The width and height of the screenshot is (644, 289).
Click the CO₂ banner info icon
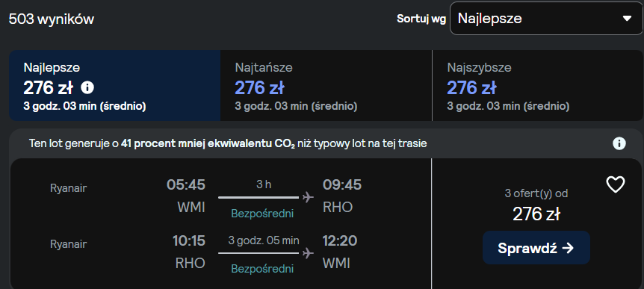[619, 143]
